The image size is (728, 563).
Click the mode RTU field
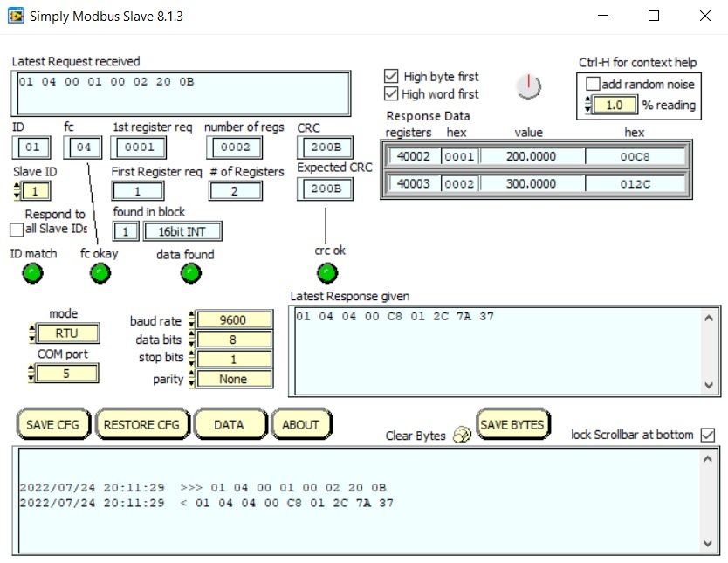tap(67, 333)
